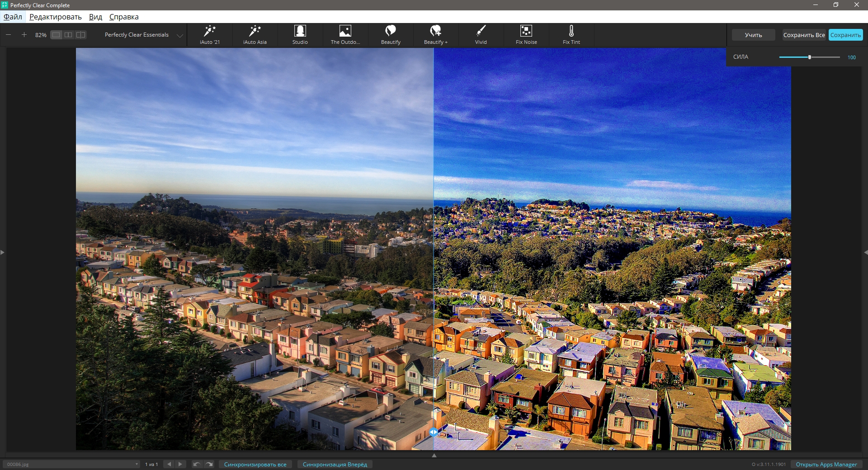Redo the last adjustment
The width and height of the screenshot is (868, 470).
click(209, 464)
